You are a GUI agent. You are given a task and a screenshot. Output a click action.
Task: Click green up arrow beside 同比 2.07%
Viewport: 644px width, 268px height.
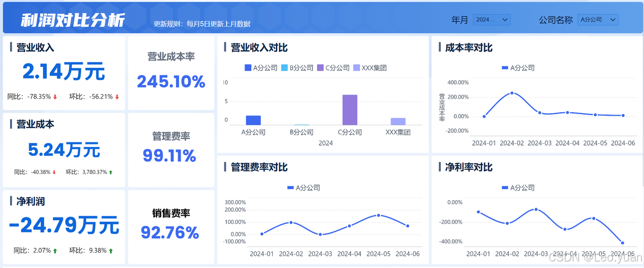pos(55,250)
